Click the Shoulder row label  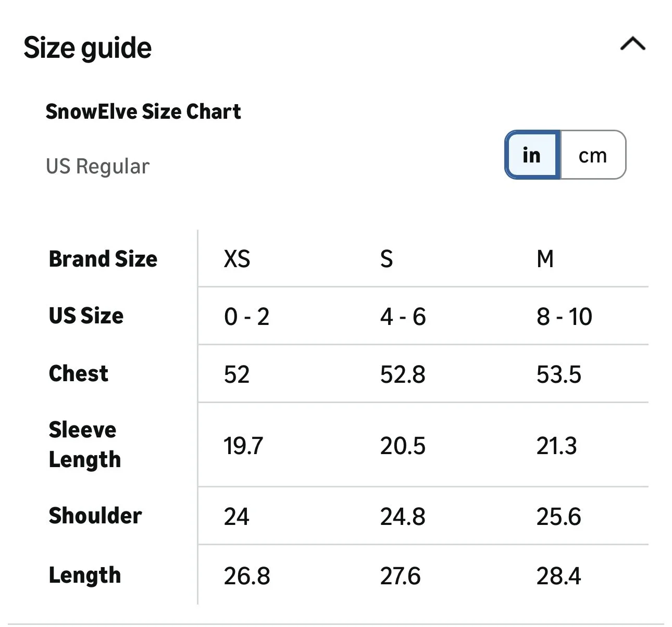click(95, 516)
